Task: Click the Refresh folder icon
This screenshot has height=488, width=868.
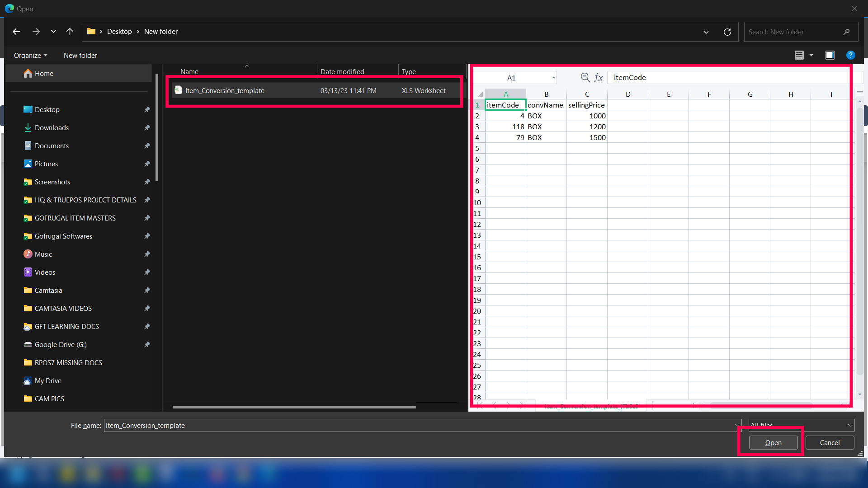Action: coord(727,32)
